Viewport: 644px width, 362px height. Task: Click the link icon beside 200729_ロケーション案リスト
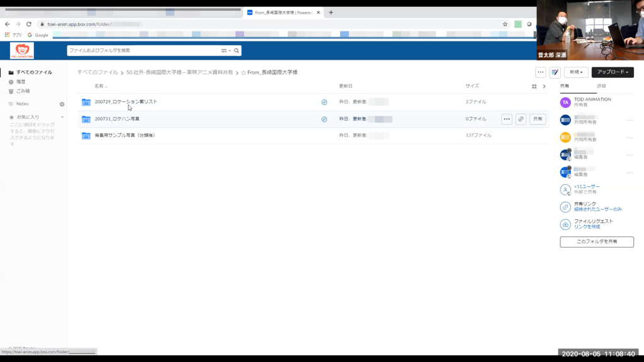pyautogui.click(x=325, y=102)
